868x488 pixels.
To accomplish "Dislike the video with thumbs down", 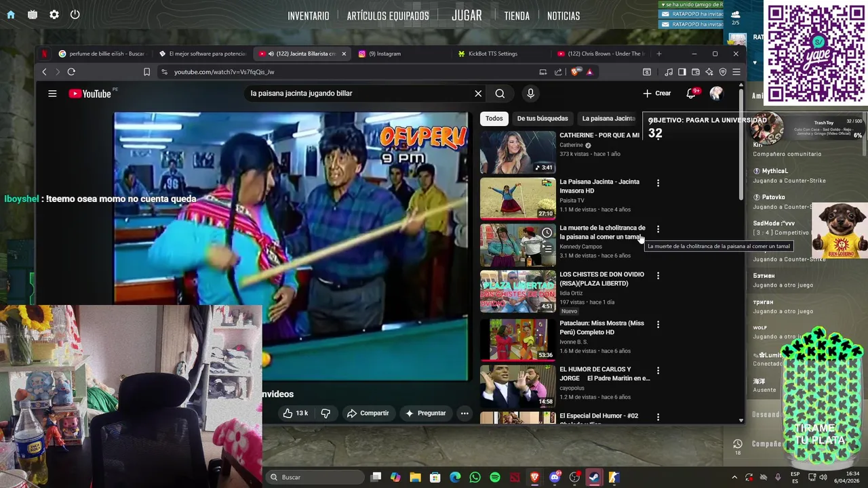I will click(x=325, y=413).
